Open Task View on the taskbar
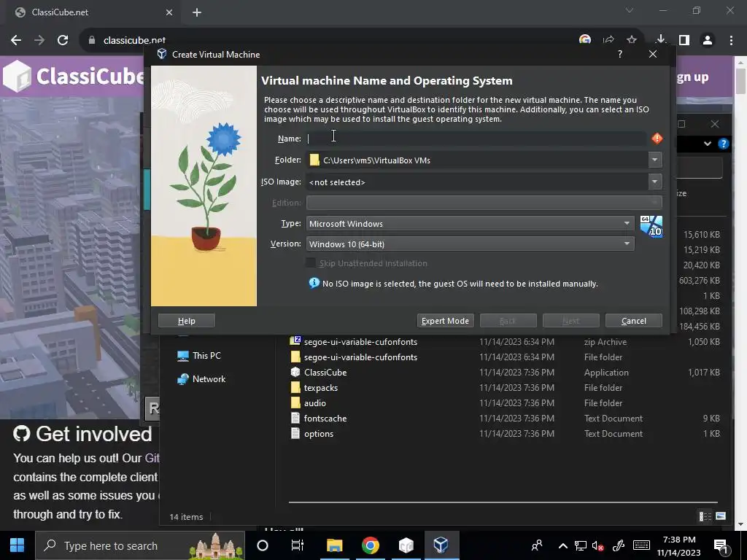This screenshot has width=747, height=560. tap(298, 545)
